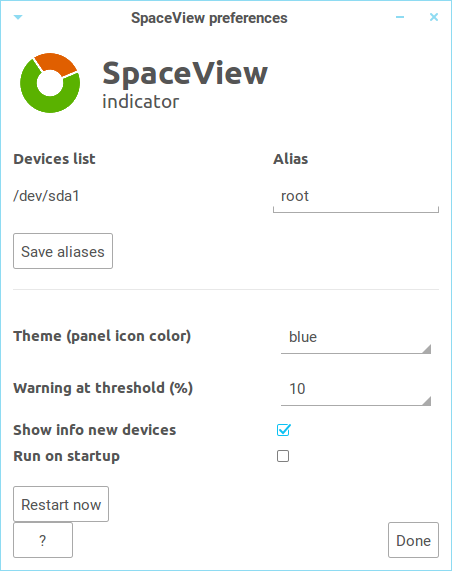Open the Theme color dropdown showing blue
452x571 pixels.
pos(356,338)
